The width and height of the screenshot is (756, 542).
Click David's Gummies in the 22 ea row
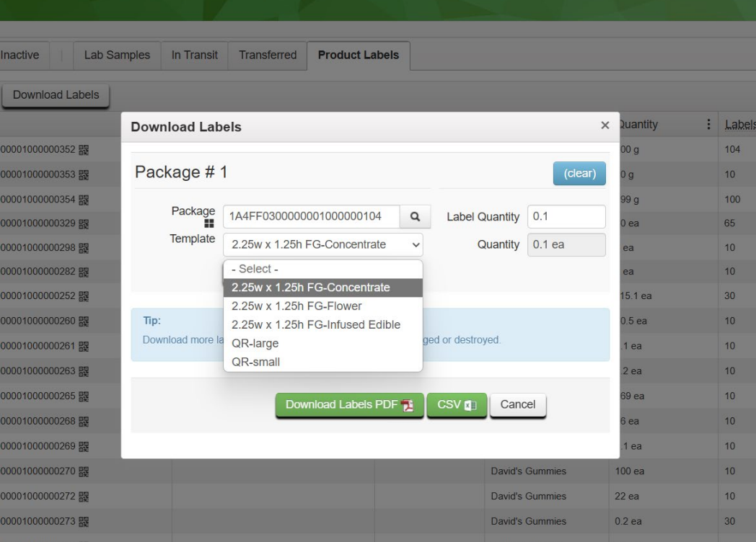point(529,496)
